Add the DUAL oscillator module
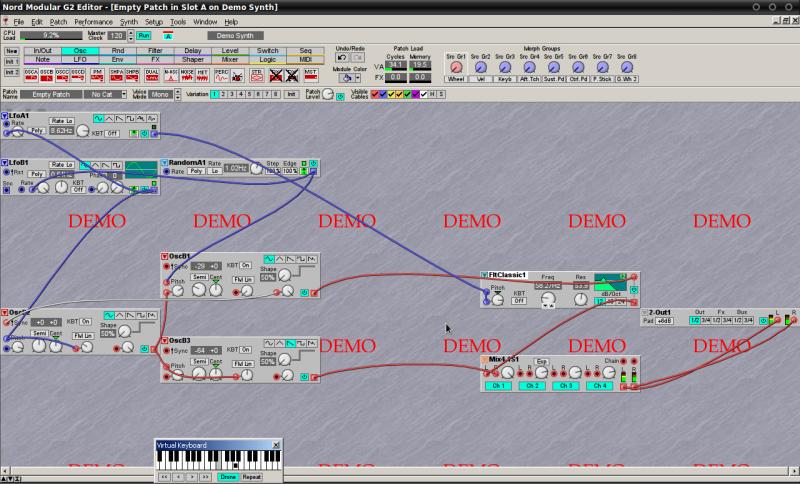The height and width of the screenshot is (484, 800). (x=152, y=75)
